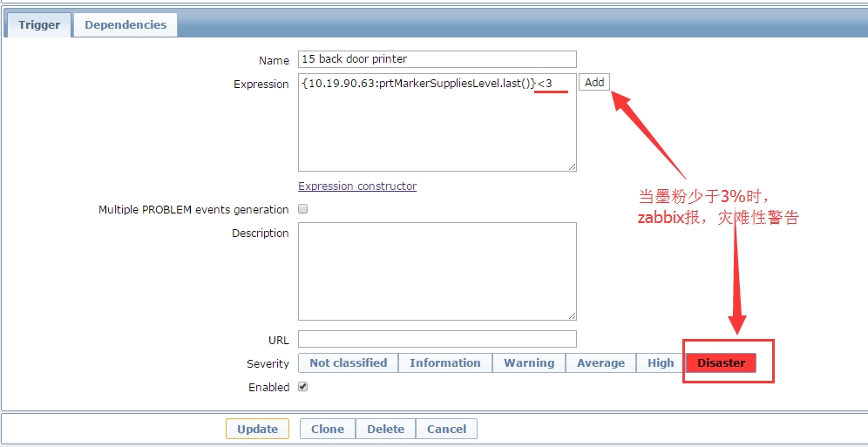Click the Add button beside Expression
Screen dimensions: 868x447
(x=594, y=83)
